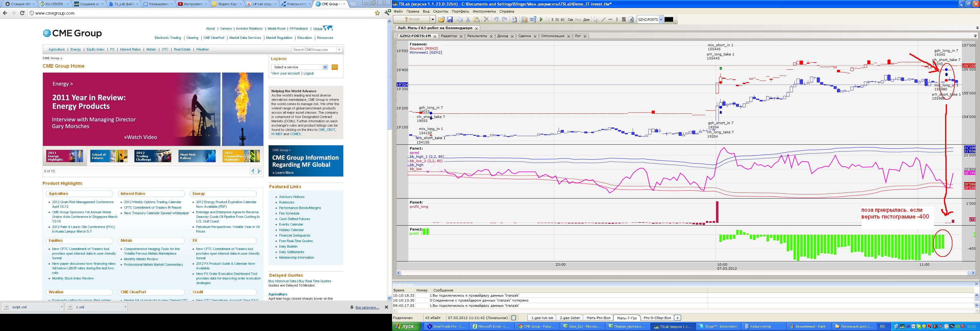Screen dimensions: 980x331
Task: Open the itinvest provider dropdown arrow
Action: (x=433, y=19)
